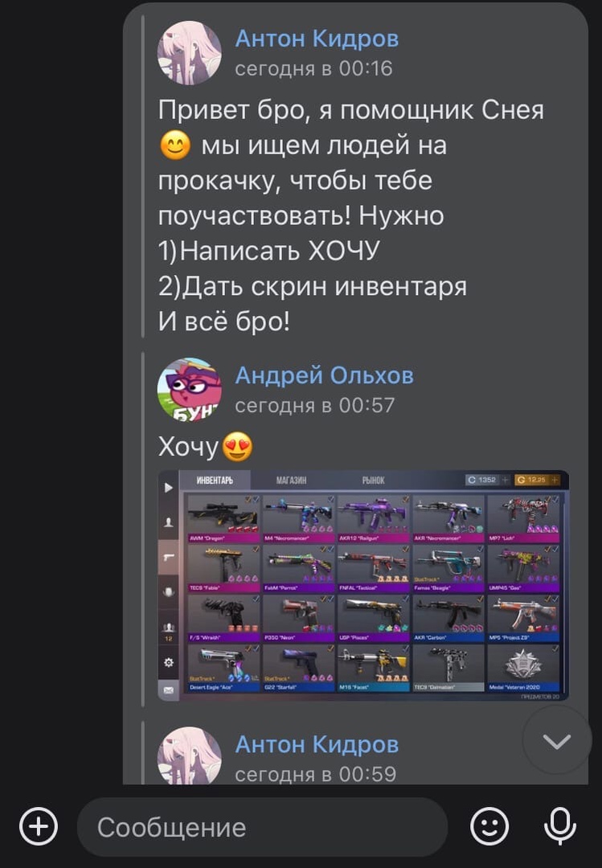This screenshot has width=602, height=868.
Task: Jump to latest with down chevron
Action: [556, 741]
